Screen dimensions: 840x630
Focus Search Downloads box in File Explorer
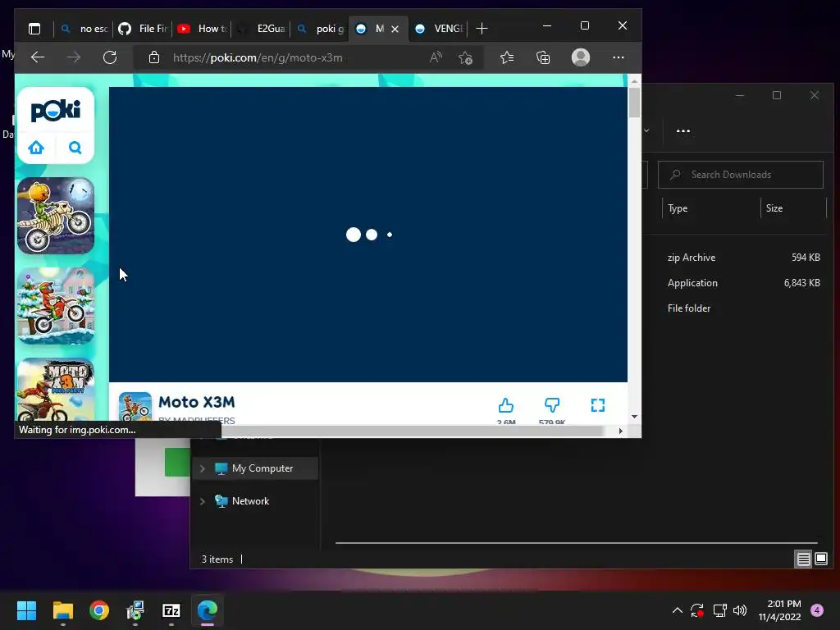click(741, 175)
